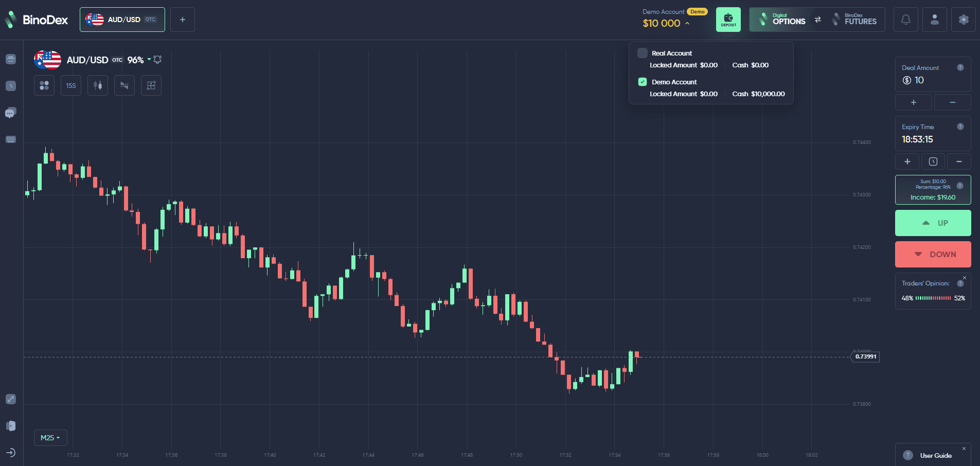980x466 pixels.
Task: Swap between Options and Futures modes
Action: (818, 20)
